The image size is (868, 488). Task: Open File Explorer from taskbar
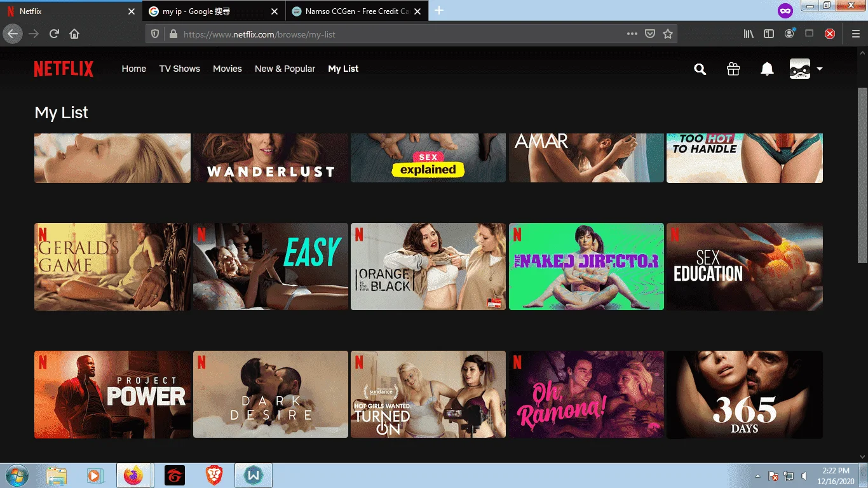57,475
